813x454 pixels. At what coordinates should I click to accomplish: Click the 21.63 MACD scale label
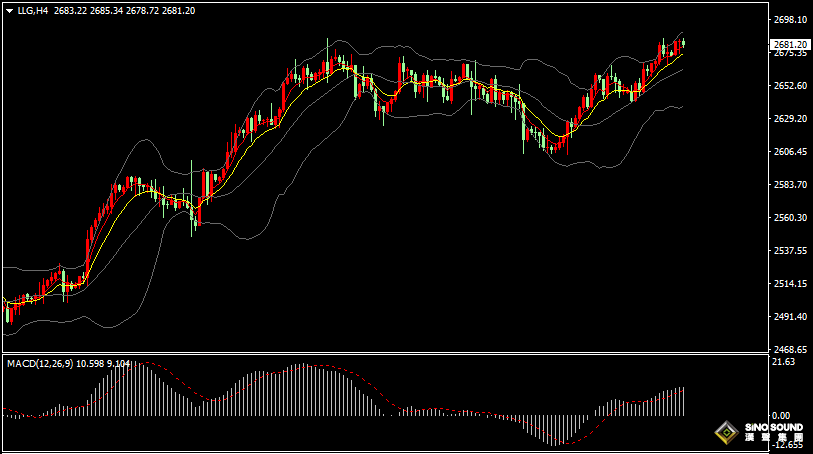(x=784, y=362)
